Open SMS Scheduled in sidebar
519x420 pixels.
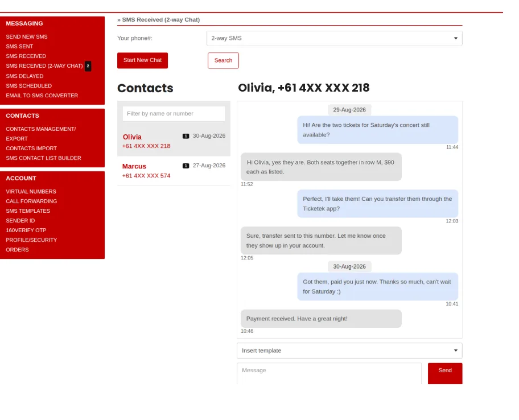29,86
